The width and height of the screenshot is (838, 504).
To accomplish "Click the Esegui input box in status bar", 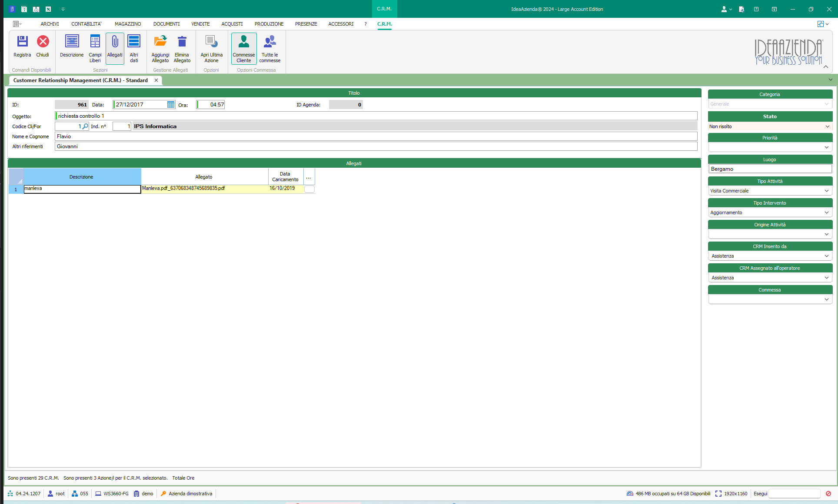I will coord(794,494).
